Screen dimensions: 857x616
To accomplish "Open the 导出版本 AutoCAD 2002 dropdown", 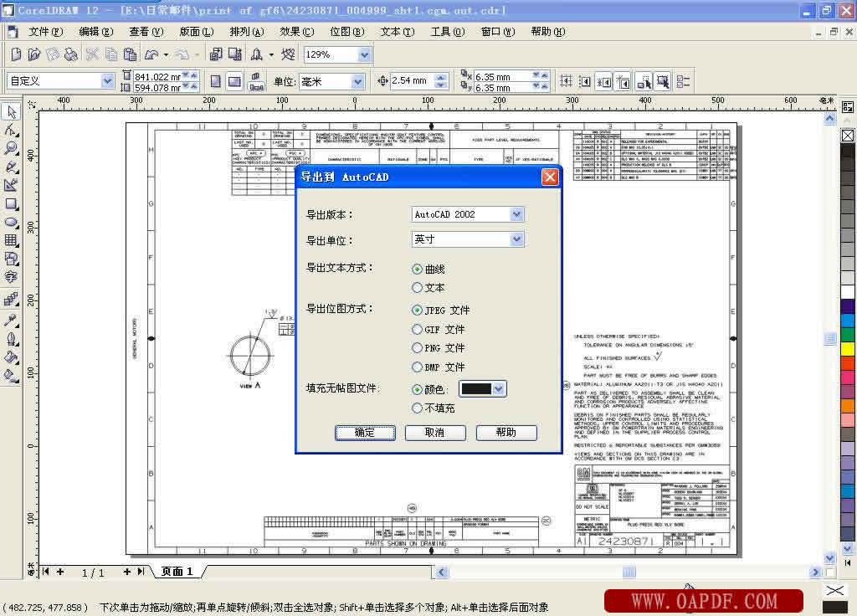I will [x=516, y=214].
